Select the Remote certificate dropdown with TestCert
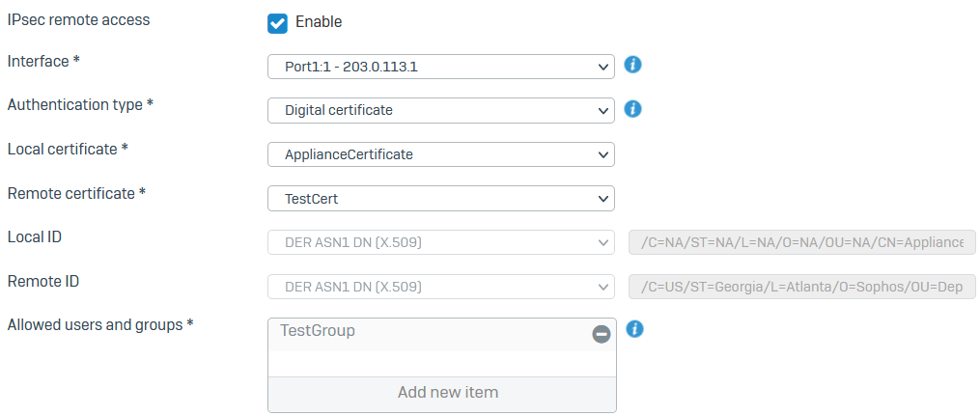This screenshot has height=416, width=980. pos(440,199)
